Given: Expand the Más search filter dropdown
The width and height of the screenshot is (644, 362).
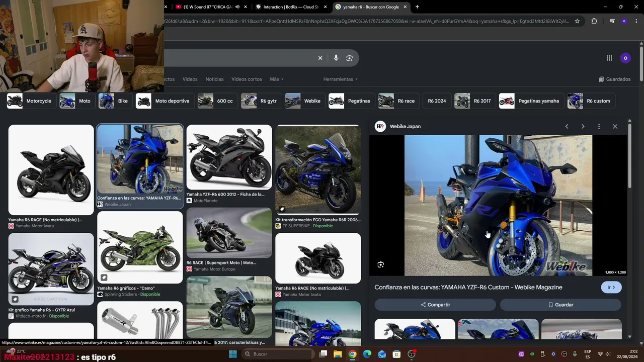Looking at the screenshot, I should 277,79.
